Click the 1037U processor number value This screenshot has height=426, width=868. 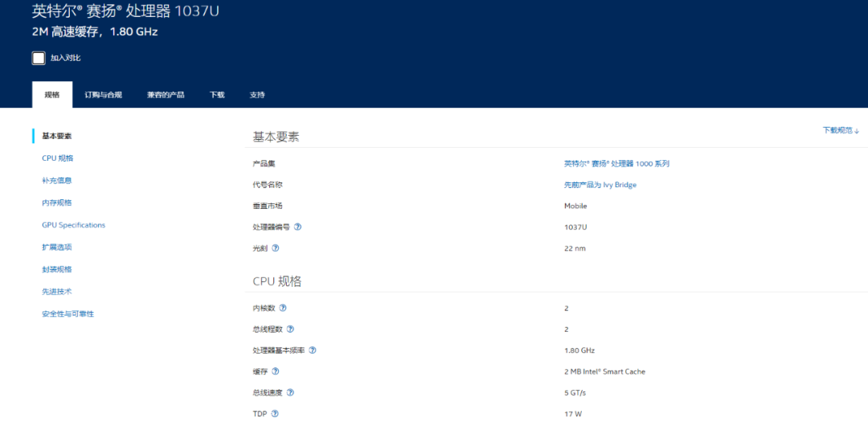[x=575, y=227]
